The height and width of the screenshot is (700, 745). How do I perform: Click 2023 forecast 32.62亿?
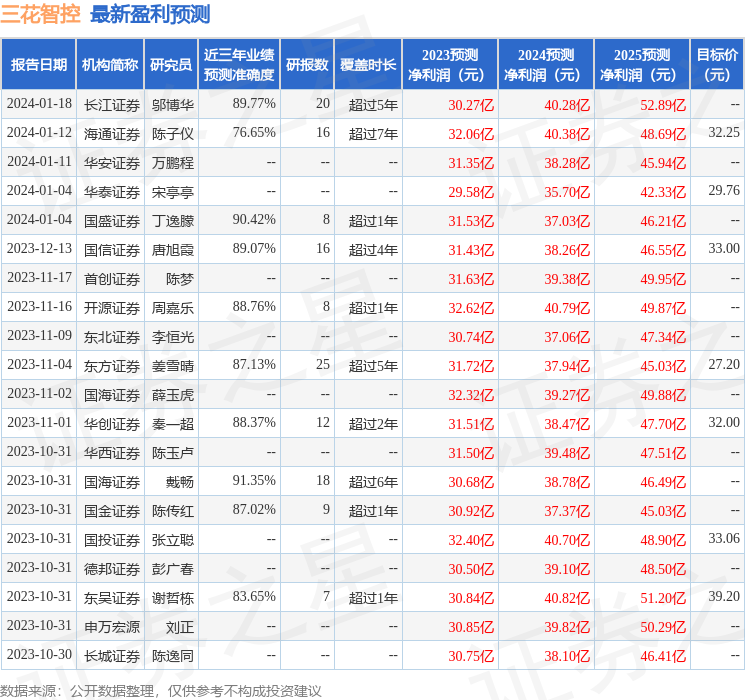(x=471, y=308)
